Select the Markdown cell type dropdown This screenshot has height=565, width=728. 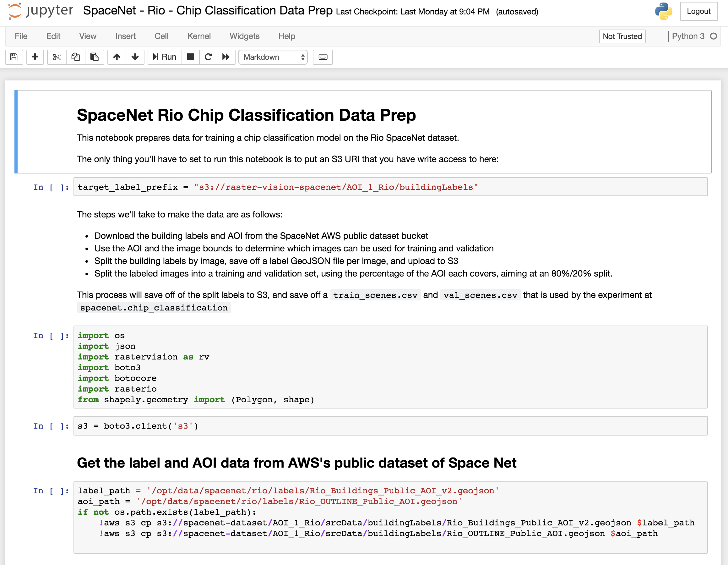tap(273, 57)
